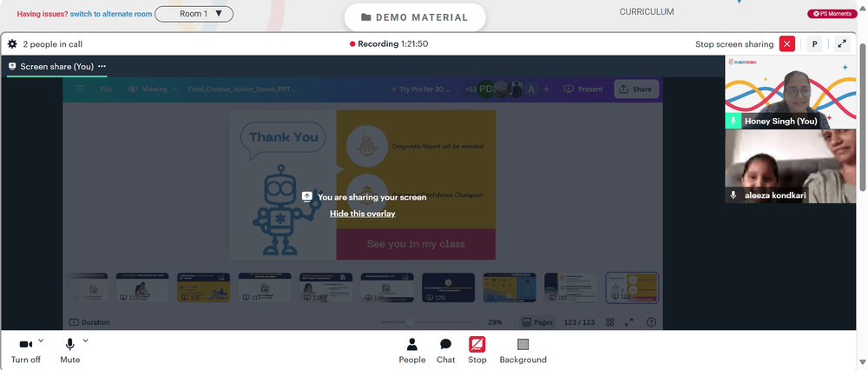Click A collaborator avatar
868x370 pixels.
531,89
